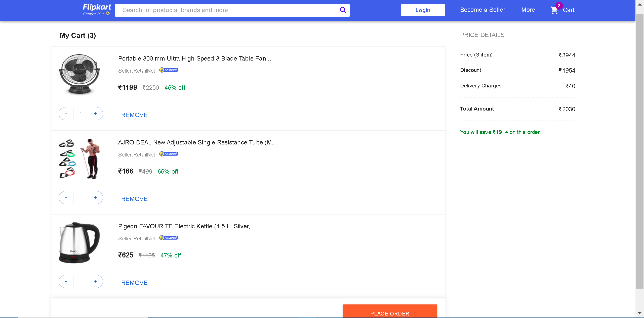The image size is (644, 318).
Task: Click the search magnifier icon
Action: [x=343, y=10]
